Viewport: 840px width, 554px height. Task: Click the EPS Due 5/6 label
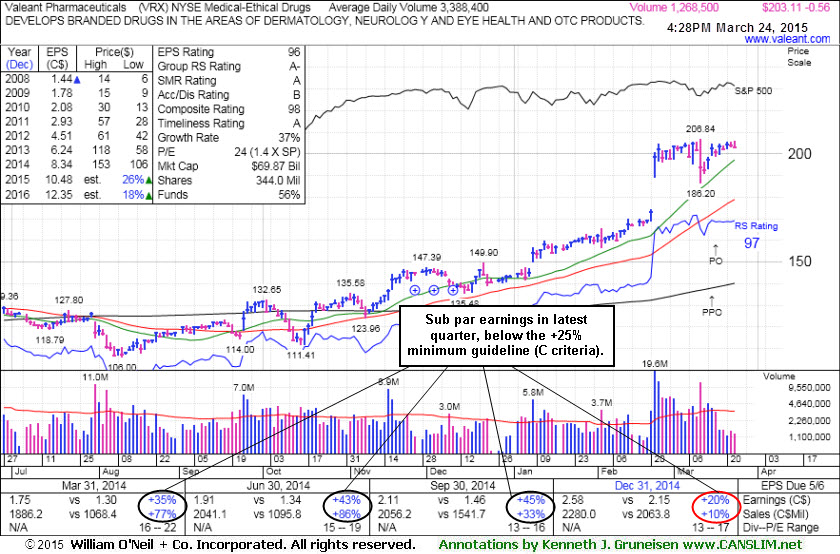[x=791, y=486]
